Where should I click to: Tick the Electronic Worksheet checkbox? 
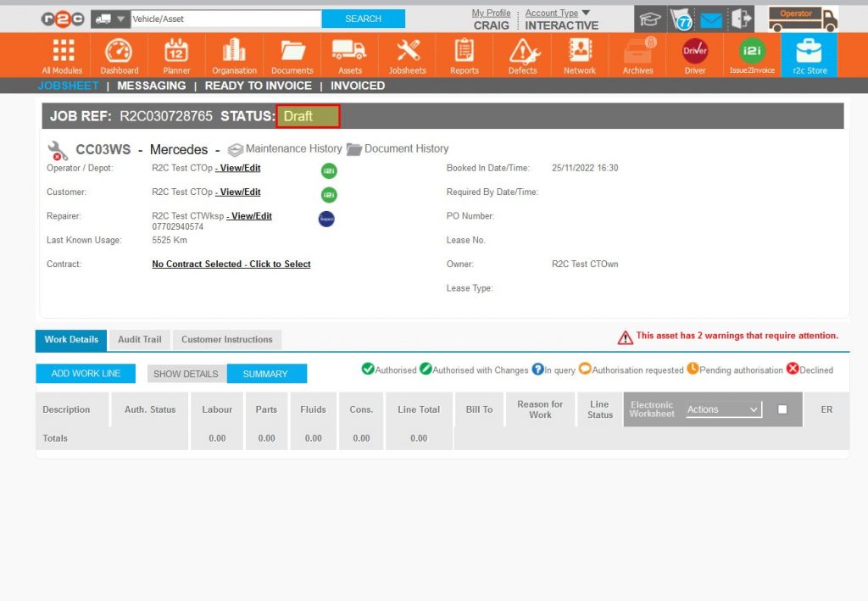[x=783, y=408]
